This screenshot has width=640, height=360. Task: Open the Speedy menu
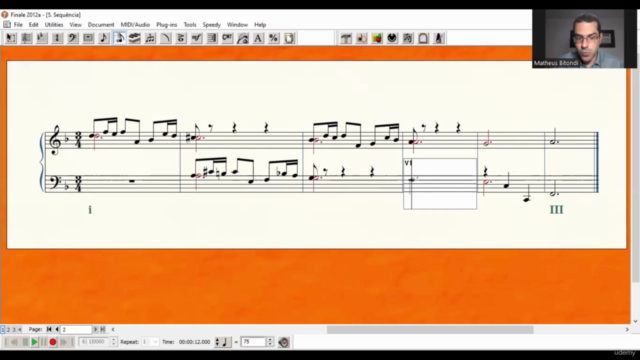[x=211, y=24]
